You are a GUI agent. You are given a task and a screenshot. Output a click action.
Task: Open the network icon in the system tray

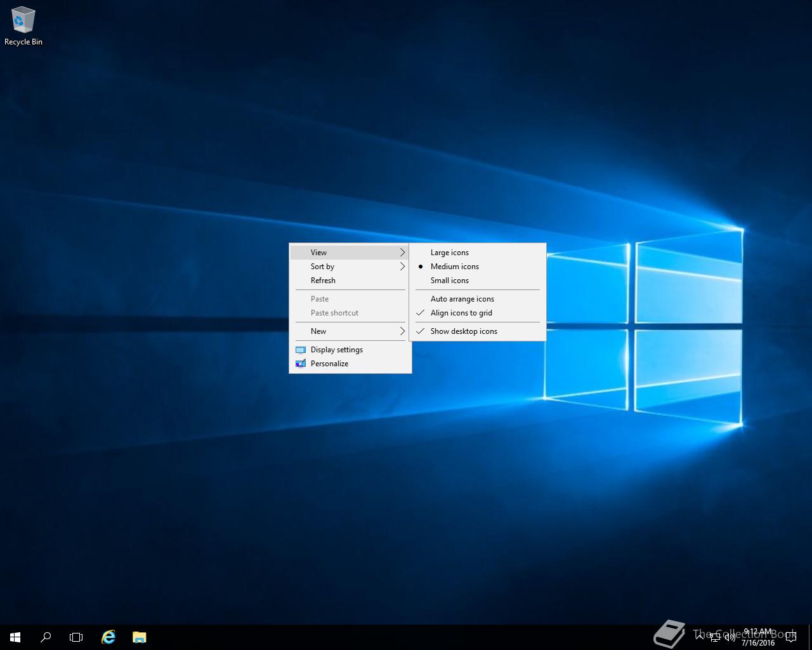coord(715,637)
